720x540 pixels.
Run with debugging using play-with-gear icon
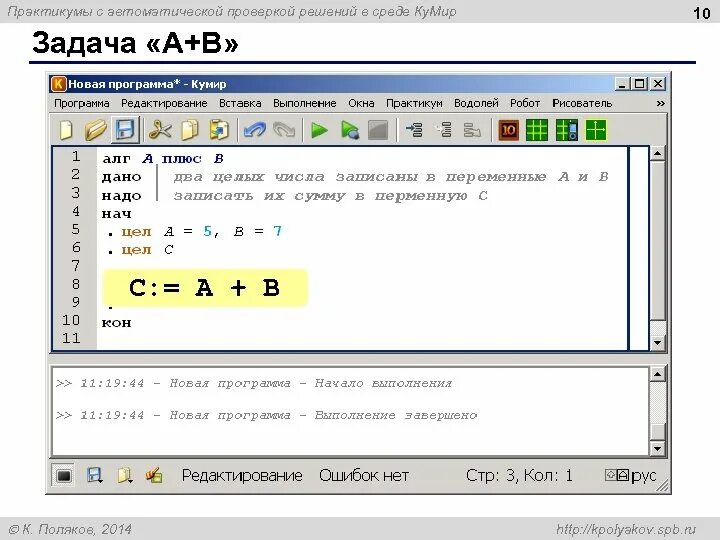pyautogui.click(x=349, y=130)
